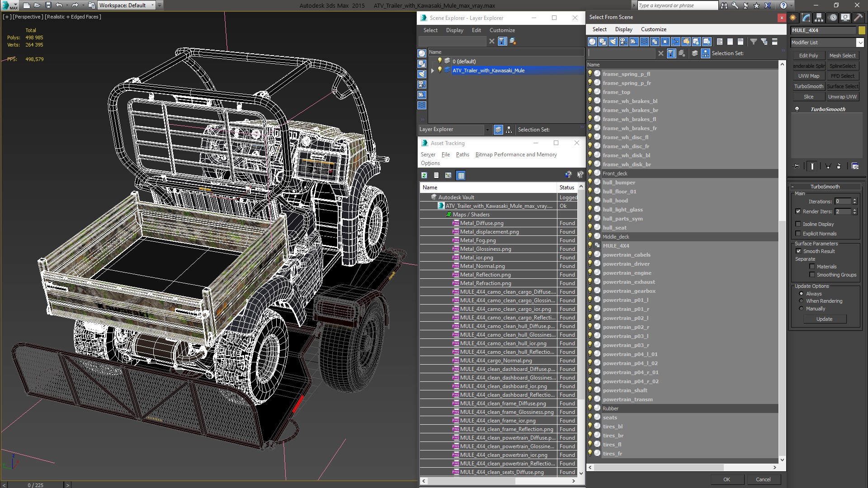Increase the Iterations spinner value
This screenshot has height=488, width=868.
(x=854, y=199)
